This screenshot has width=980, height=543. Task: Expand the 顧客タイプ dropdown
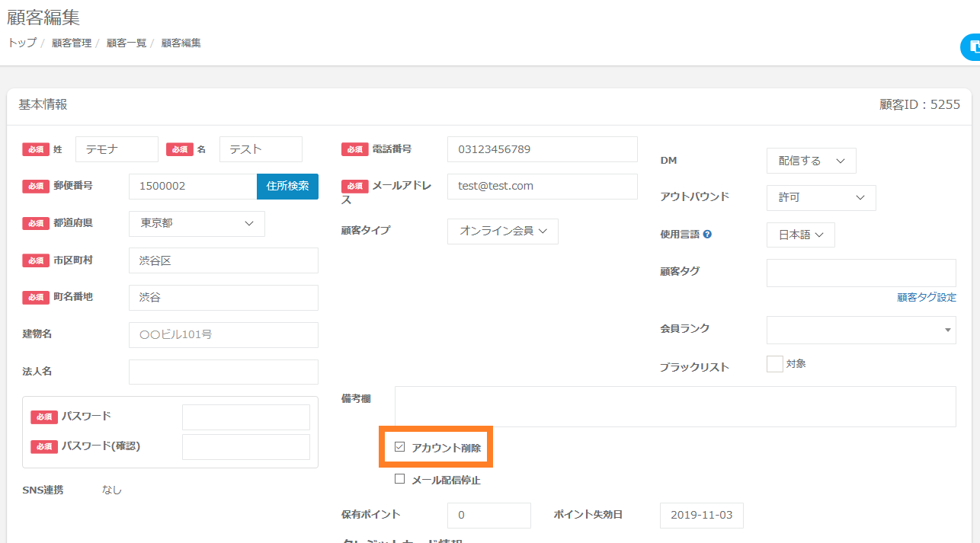pos(502,231)
